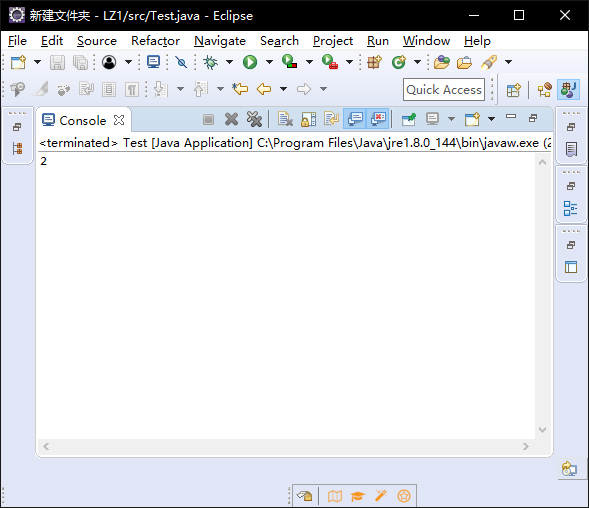This screenshot has width=589, height=508.
Task: Click the Open Task folder icon
Action: coord(464,62)
